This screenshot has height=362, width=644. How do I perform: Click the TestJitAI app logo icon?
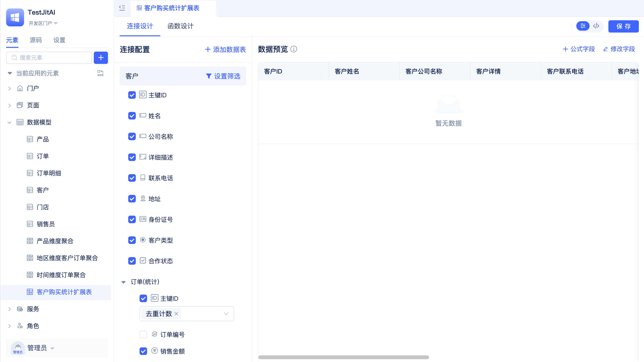click(x=15, y=17)
